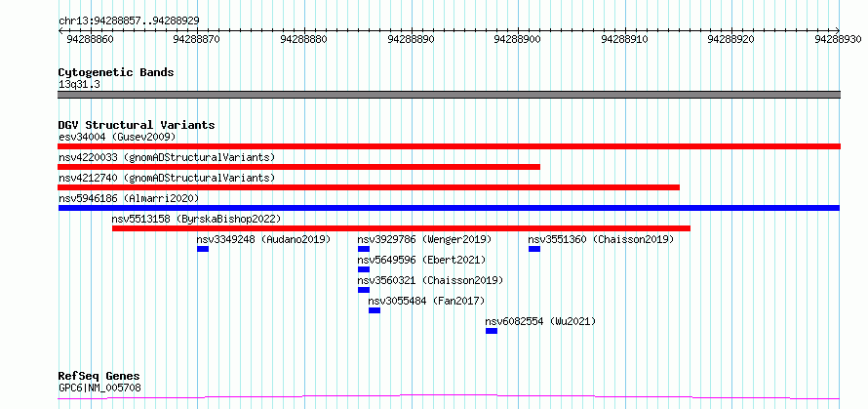Click the chr13:94288857..94288929 region label
Image resolution: width=868 pixels, height=409 pixels.
click(129, 20)
